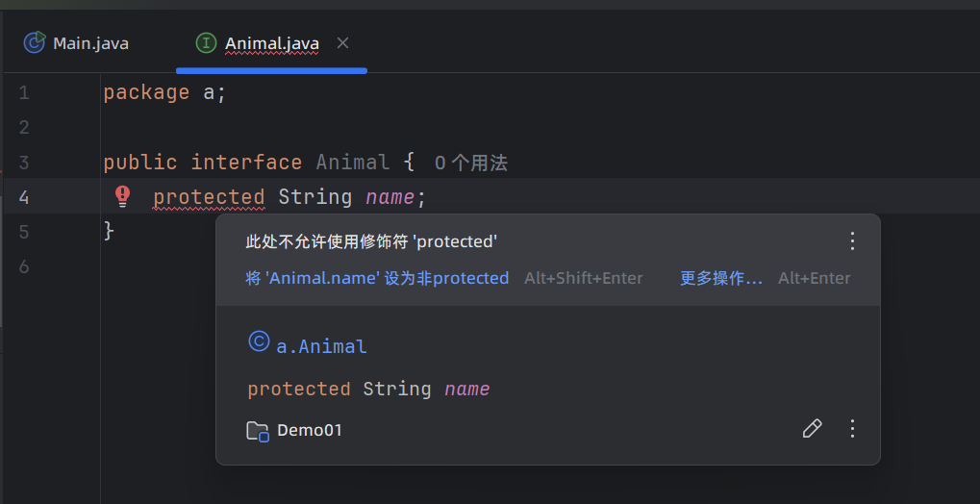This screenshot has height=504, width=980.
Task: Click the pencil edit icon in popup
Action: [813, 429]
